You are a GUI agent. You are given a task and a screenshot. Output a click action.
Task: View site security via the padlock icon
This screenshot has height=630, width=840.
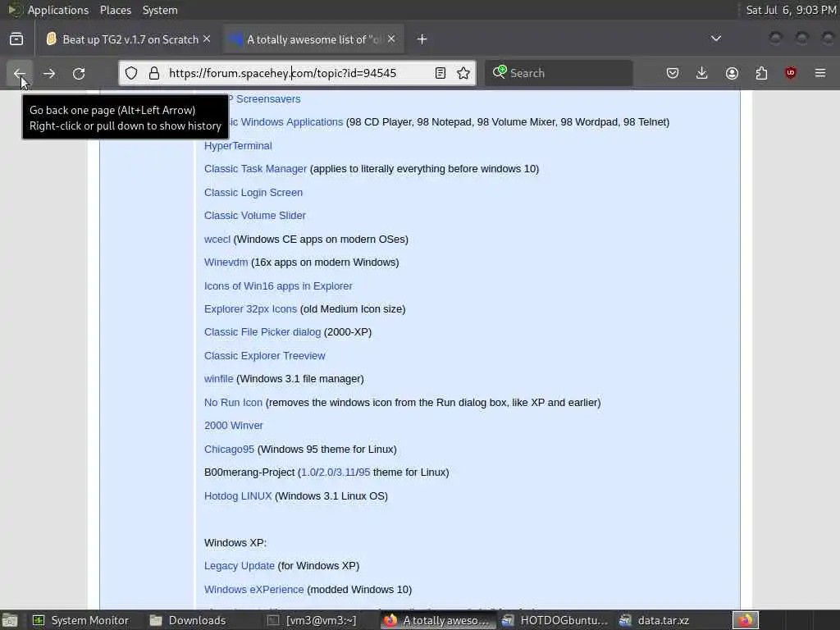coord(153,73)
